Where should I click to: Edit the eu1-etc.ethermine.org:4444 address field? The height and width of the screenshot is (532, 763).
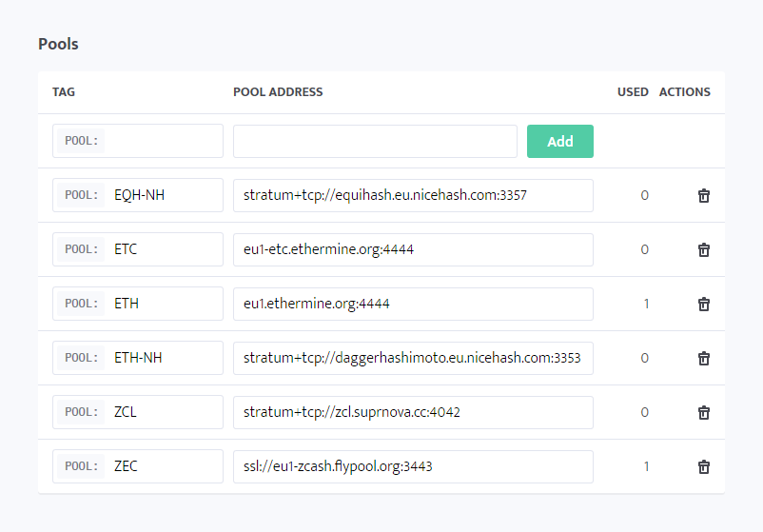tap(413, 249)
